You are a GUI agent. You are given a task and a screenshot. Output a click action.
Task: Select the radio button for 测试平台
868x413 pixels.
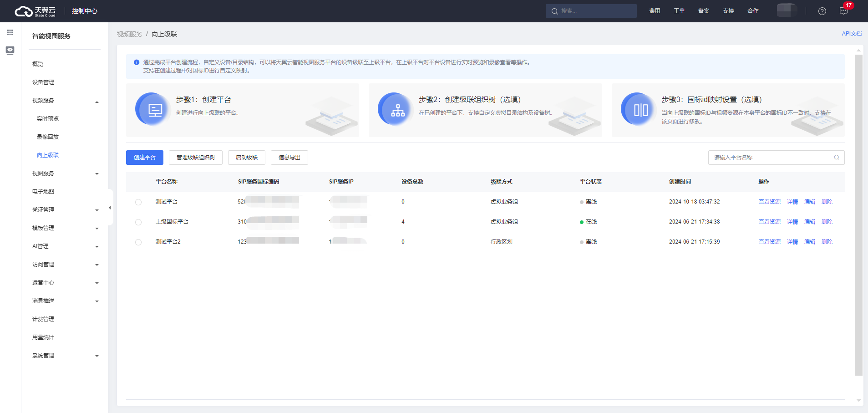(x=138, y=202)
